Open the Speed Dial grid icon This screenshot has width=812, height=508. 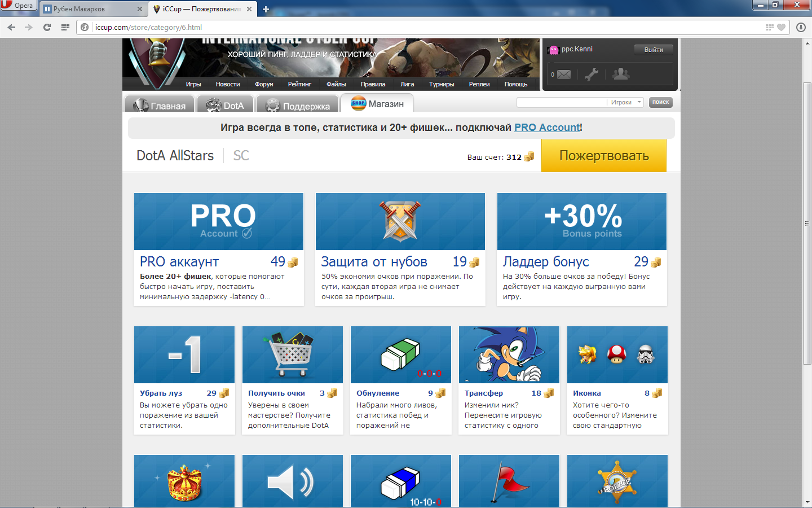point(65,27)
